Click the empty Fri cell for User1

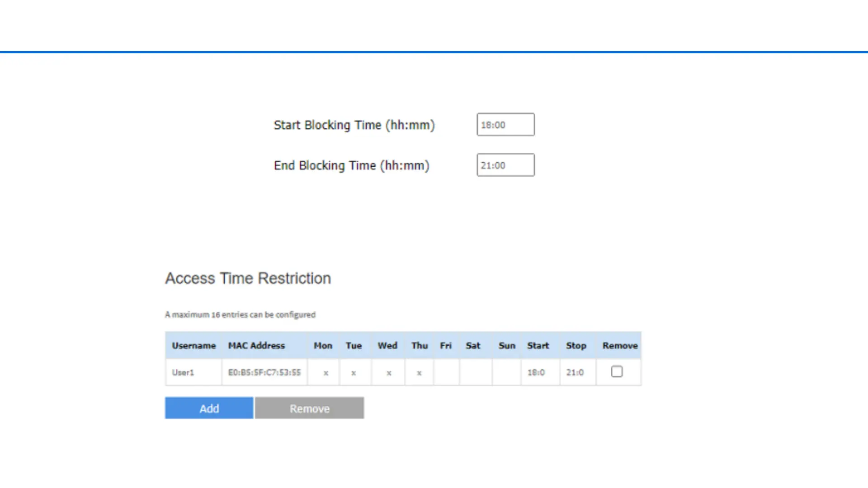pos(446,372)
